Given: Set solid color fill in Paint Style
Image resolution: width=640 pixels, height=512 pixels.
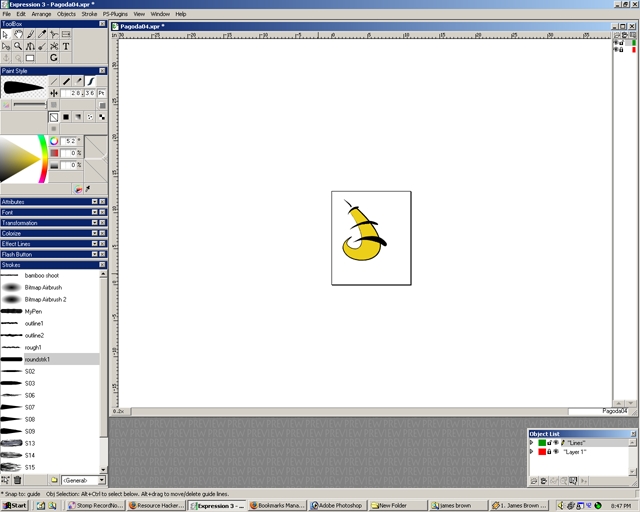Looking at the screenshot, I should tap(66, 117).
